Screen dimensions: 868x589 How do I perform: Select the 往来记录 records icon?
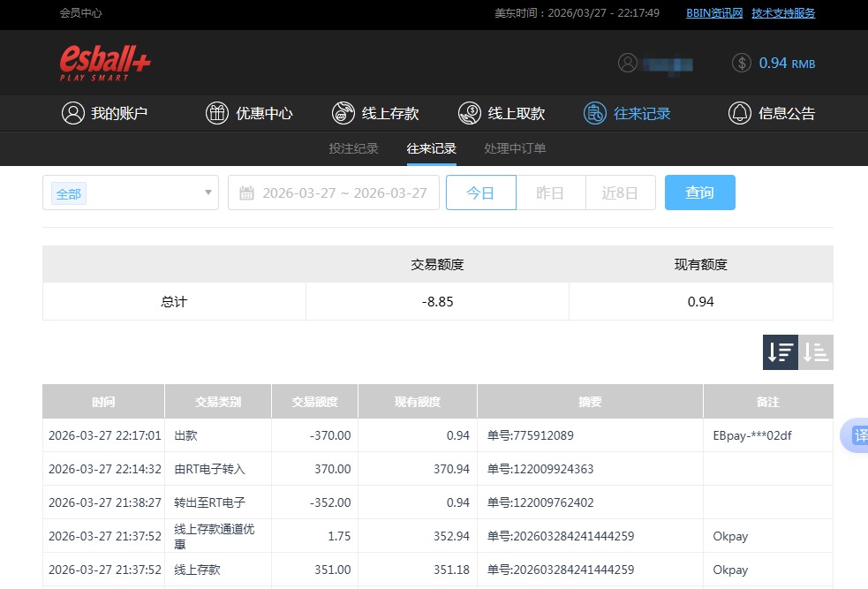click(594, 113)
